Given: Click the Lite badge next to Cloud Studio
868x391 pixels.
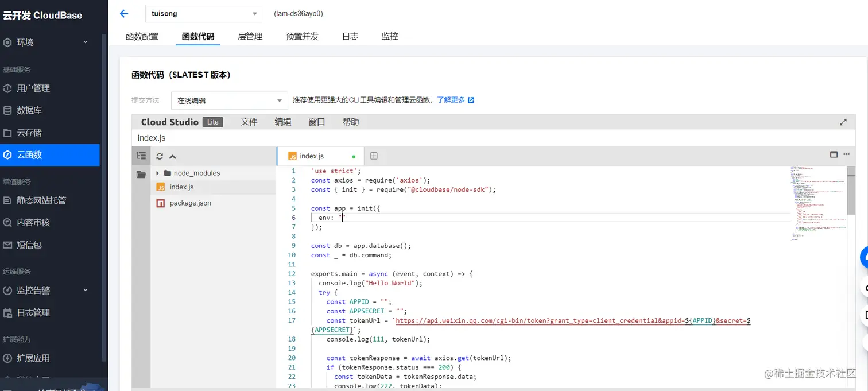Looking at the screenshot, I should pos(213,122).
